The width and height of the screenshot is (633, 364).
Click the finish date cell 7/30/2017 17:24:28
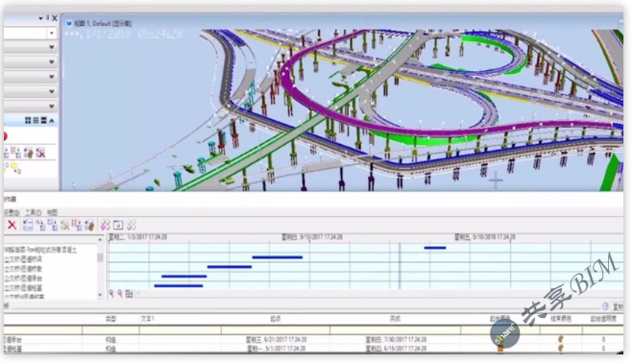coord(396,340)
